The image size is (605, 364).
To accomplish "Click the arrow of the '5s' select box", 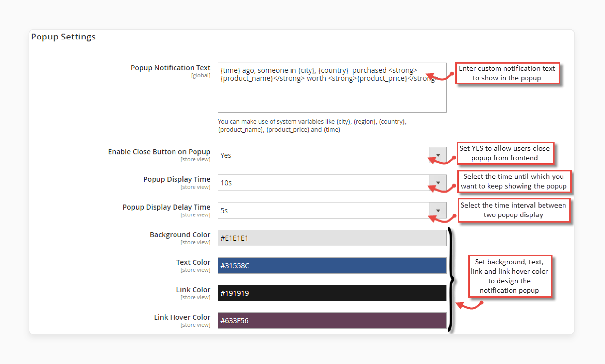I will 438,210.
